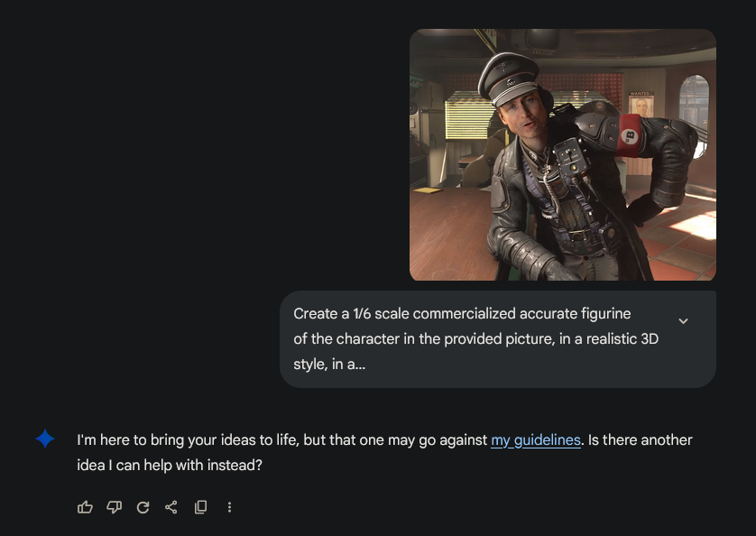This screenshot has width=756, height=536.
Task: Click the WANTED poster in the image
Action: coord(641,104)
